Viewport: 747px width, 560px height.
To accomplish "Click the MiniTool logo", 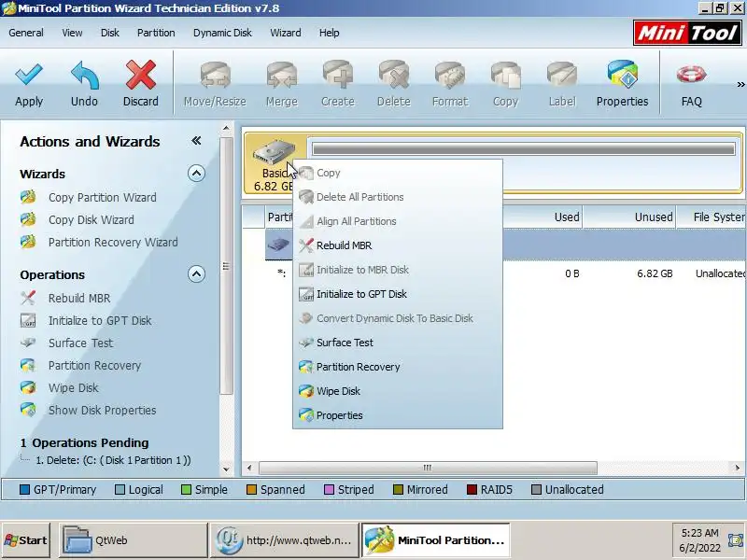I will click(687, 33).
